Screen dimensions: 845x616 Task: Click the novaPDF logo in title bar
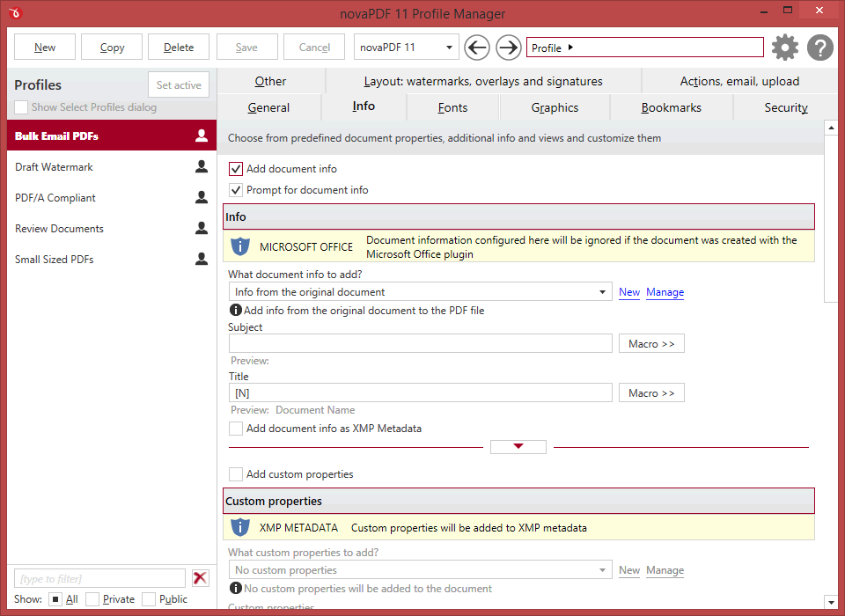15,12
